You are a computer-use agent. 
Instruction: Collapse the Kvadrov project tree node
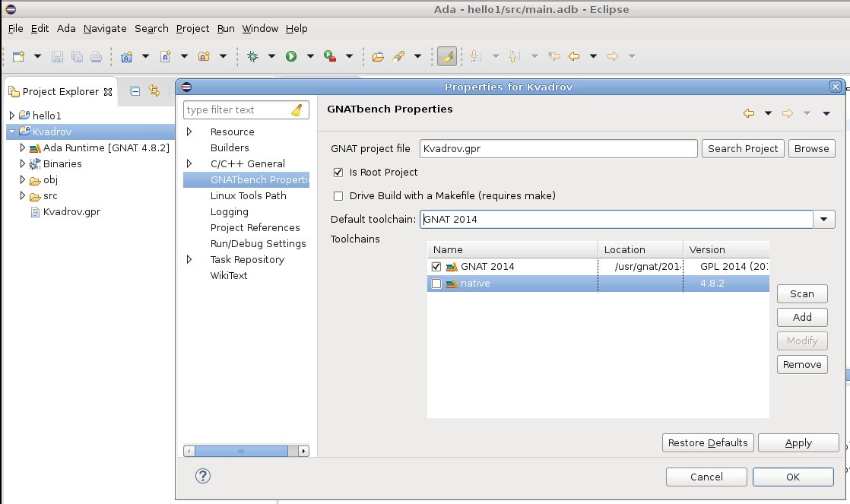click(x=12, y=132)
